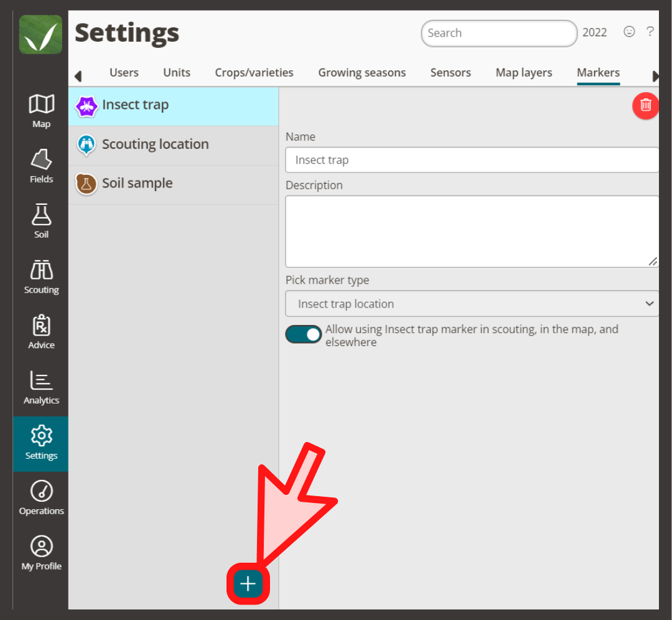Screen dimensions: 672x620
Task: Open the Fields section in sidebar
Action: (41, 166)
